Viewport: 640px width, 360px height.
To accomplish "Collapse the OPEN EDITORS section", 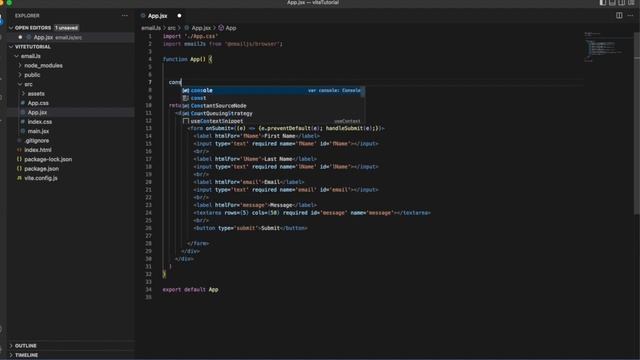I will click(x=11, y=28).
